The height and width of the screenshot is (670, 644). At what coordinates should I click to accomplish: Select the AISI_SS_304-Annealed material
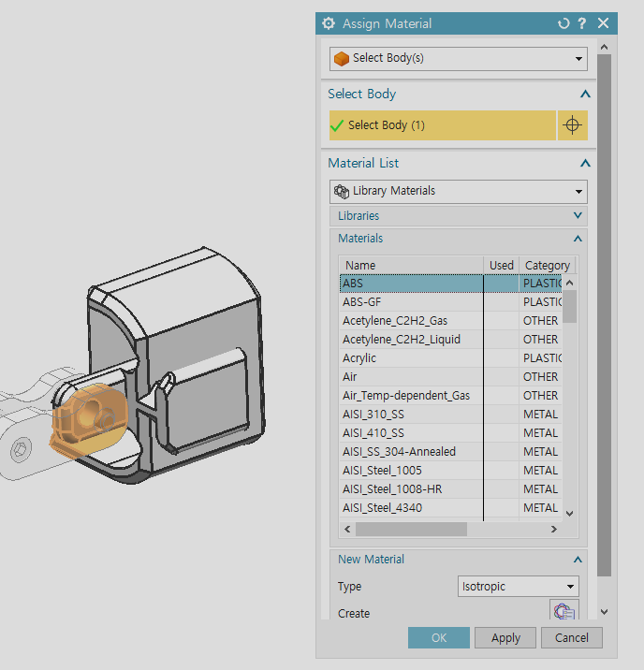click(x=450, y=452)
